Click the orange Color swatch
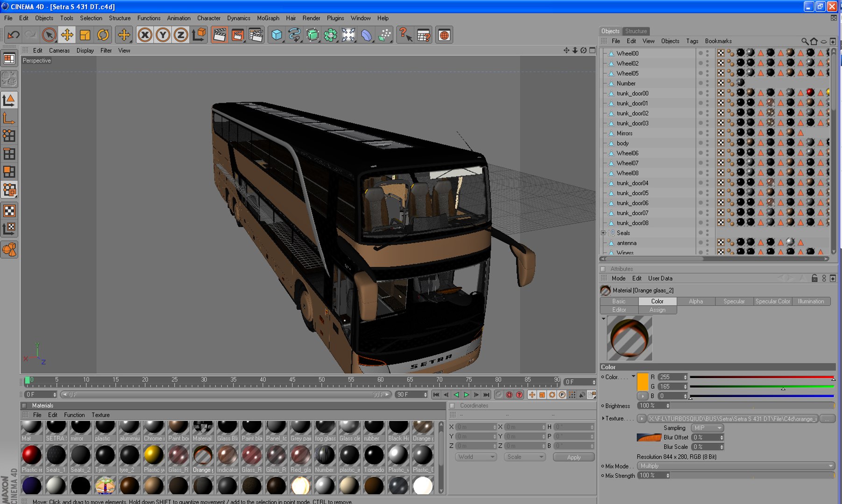 (643, 382)
